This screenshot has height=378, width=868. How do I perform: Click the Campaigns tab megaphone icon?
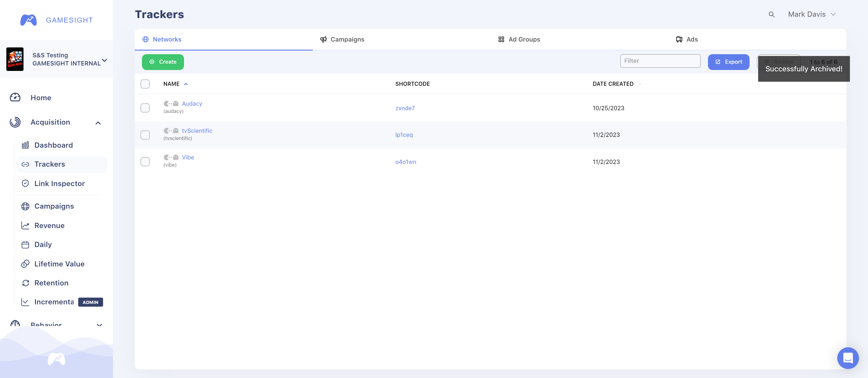tap(323, 39)
